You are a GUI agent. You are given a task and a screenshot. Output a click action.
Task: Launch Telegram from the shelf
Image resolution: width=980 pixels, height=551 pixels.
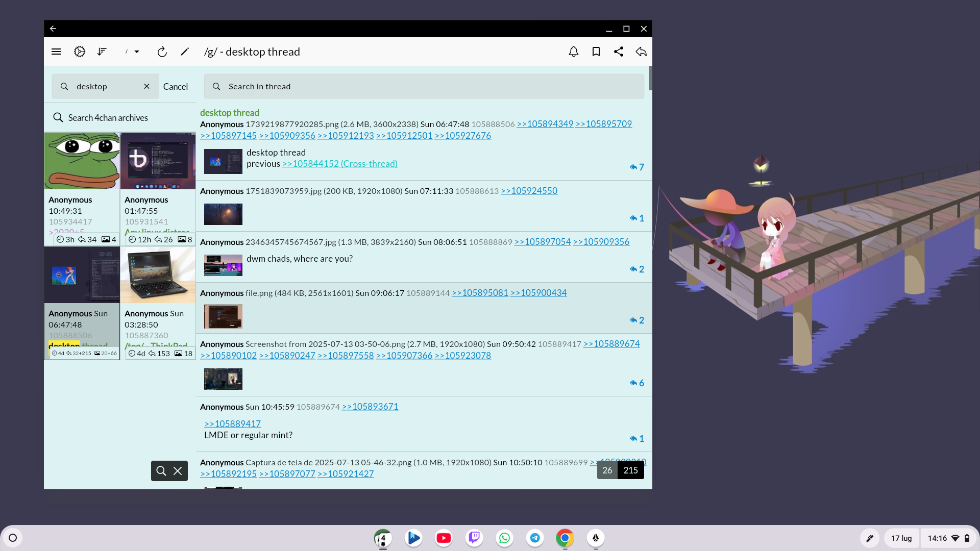[535, 538]
